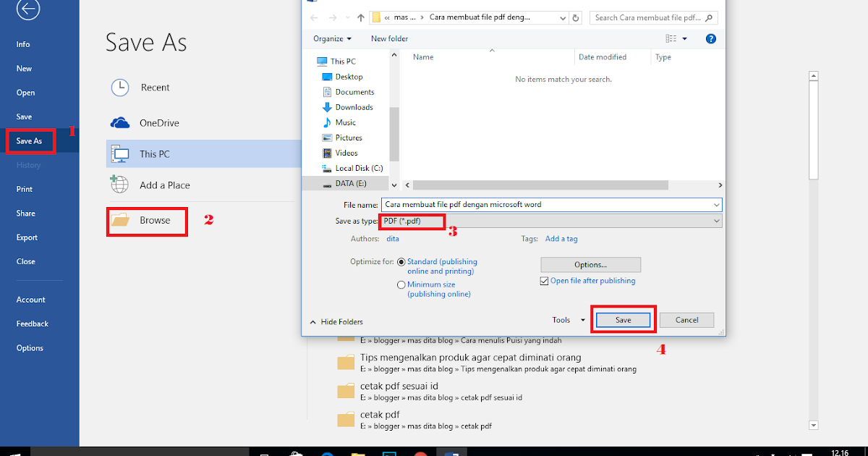Open the blue Help icon in the dialog

[x=711, y=38]
